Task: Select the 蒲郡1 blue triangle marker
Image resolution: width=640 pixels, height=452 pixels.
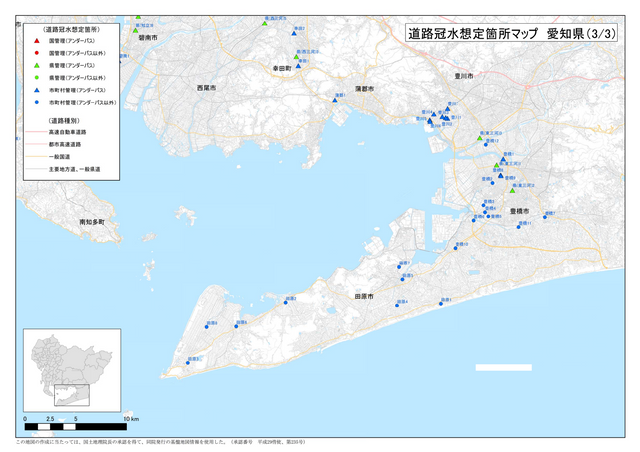Action: [335, 100]
